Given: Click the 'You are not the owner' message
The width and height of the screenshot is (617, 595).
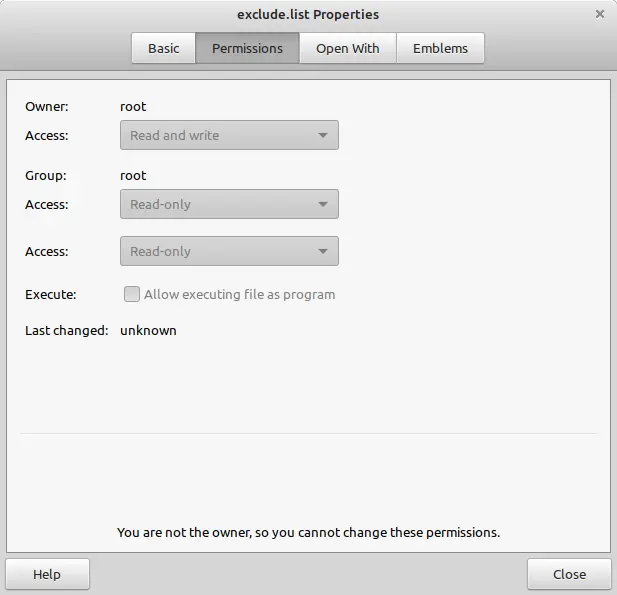Looking at the screenshot, I should click(308, 532).
